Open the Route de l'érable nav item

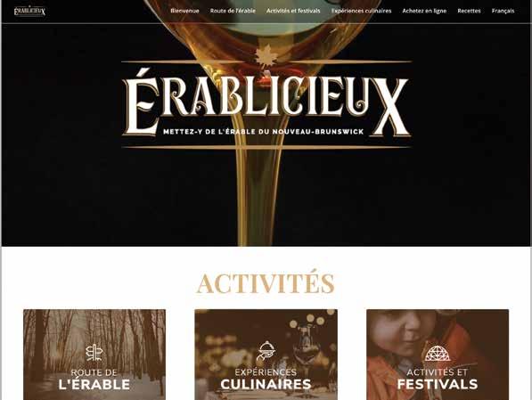tap(233, 11)
